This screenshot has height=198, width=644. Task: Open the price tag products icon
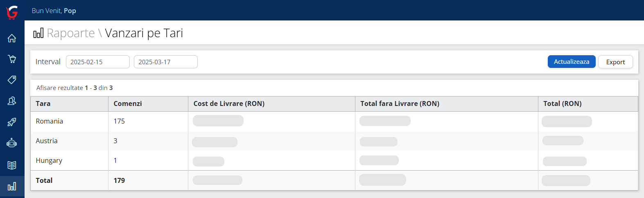coord(12,79)
